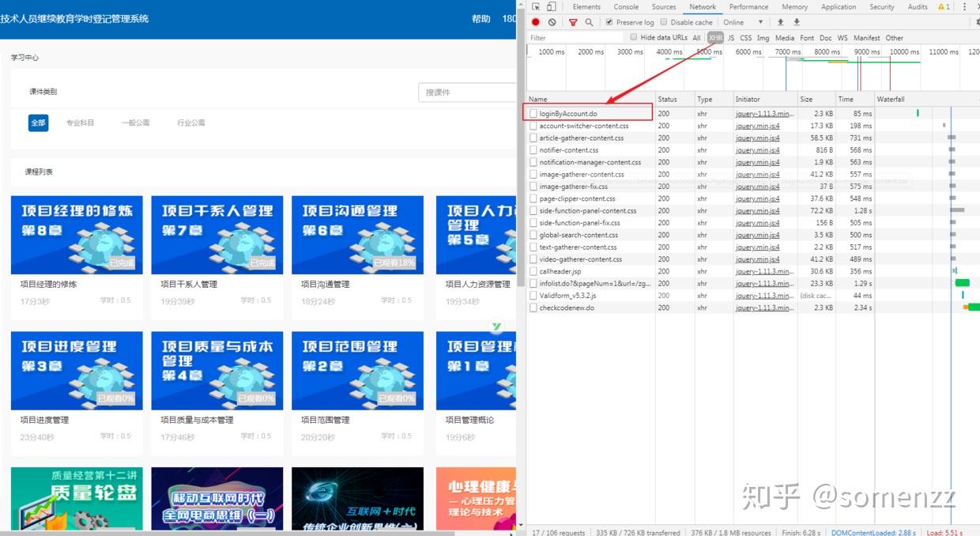Open the DevTools three-dot customize menu
Viewport: 980px width, 536px height.
(x=967, y=6)
